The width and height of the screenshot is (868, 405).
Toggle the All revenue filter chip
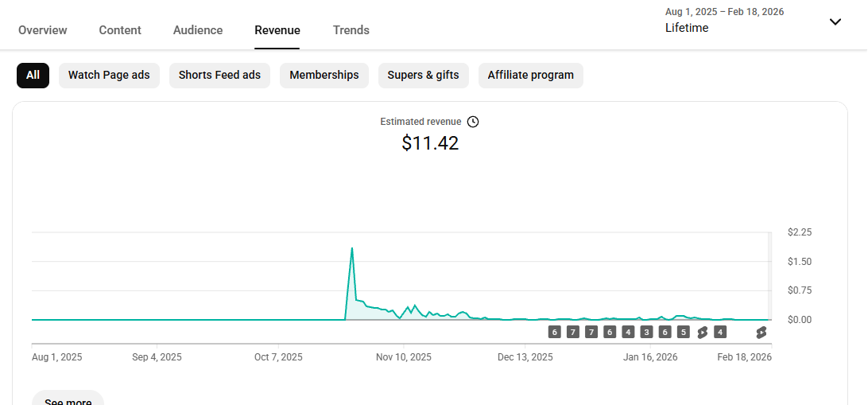point(33,76)
